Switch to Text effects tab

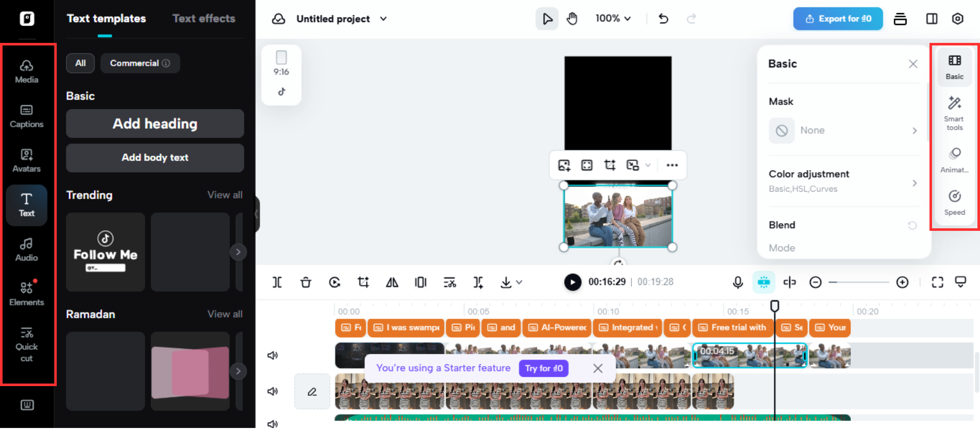click(204, 19)
